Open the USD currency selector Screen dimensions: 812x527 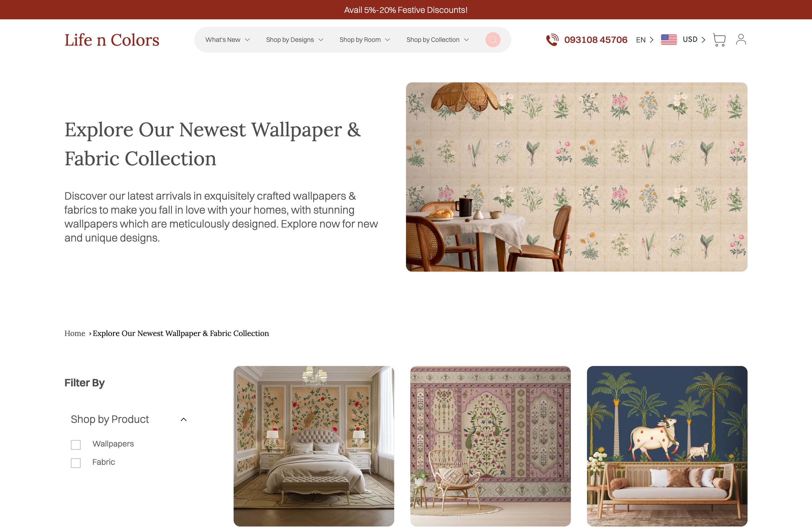pyautogui.click(x=694, y=39)
